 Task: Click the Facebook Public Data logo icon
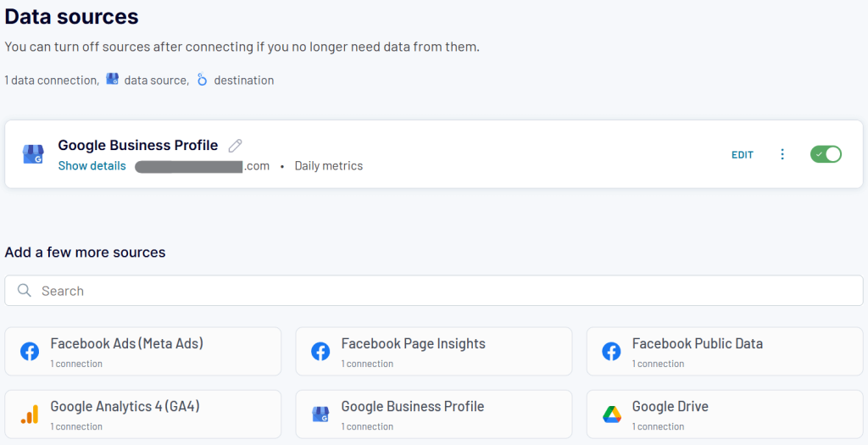point(612,352)
